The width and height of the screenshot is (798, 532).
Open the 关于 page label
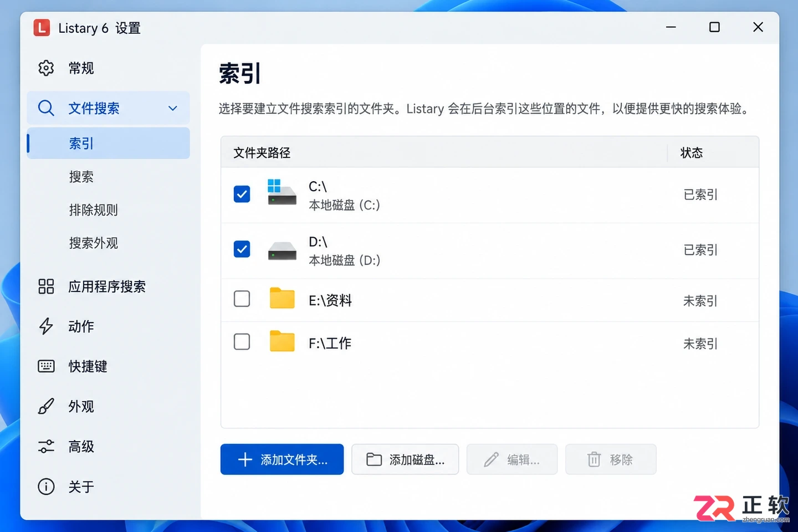pyautogui.click(x=81, y=487)
